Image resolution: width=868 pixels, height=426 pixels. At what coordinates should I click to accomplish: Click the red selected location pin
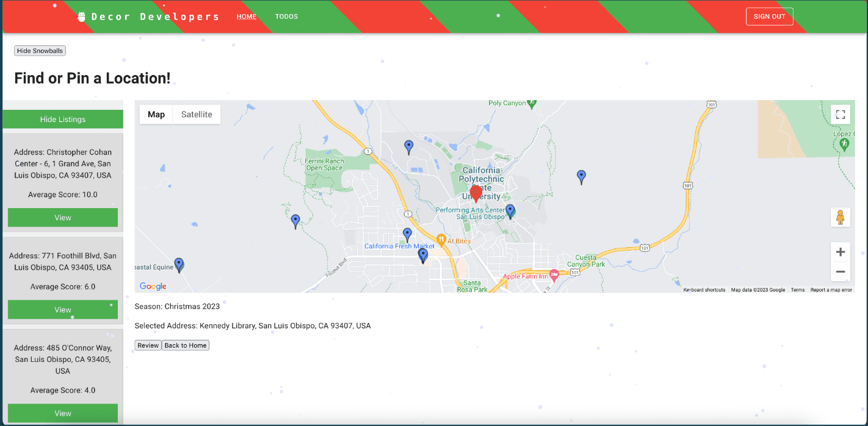coord(476,193)
